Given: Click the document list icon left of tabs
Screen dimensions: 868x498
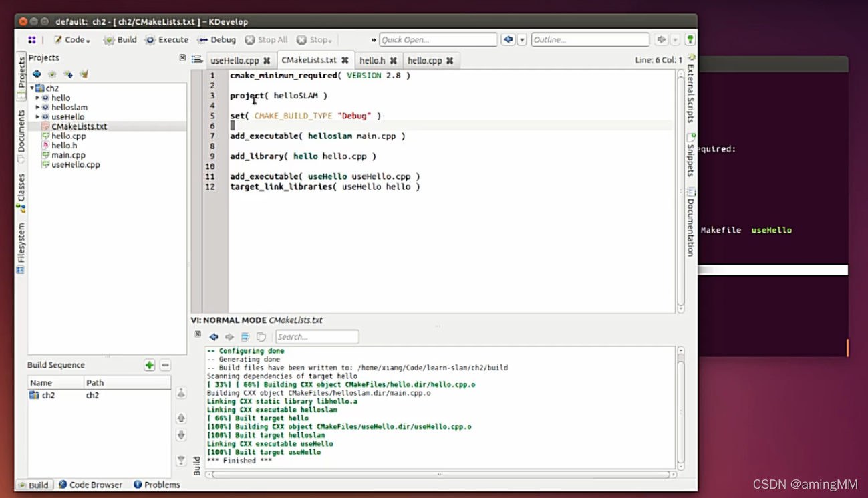Looking at the screenshot, I should pyautogui.click(x=197, y=59).
